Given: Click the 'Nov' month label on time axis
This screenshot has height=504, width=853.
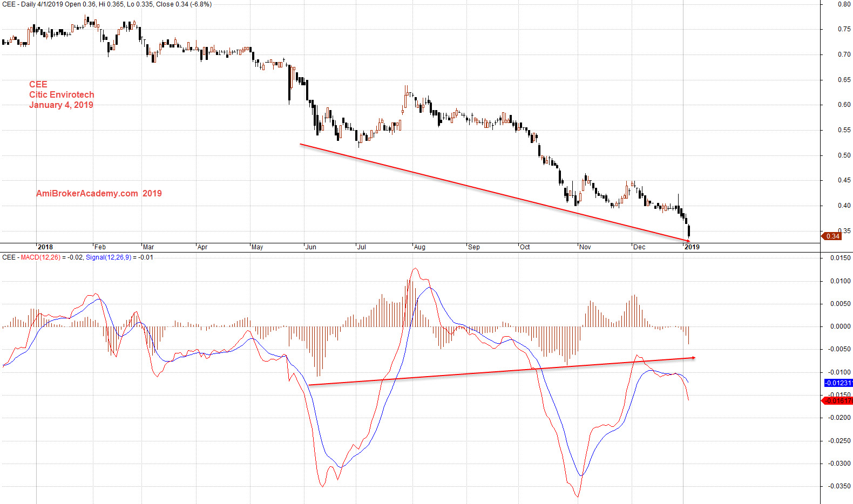Looking at the screenshot, I should pyautogui.click(x=585, y=247).
